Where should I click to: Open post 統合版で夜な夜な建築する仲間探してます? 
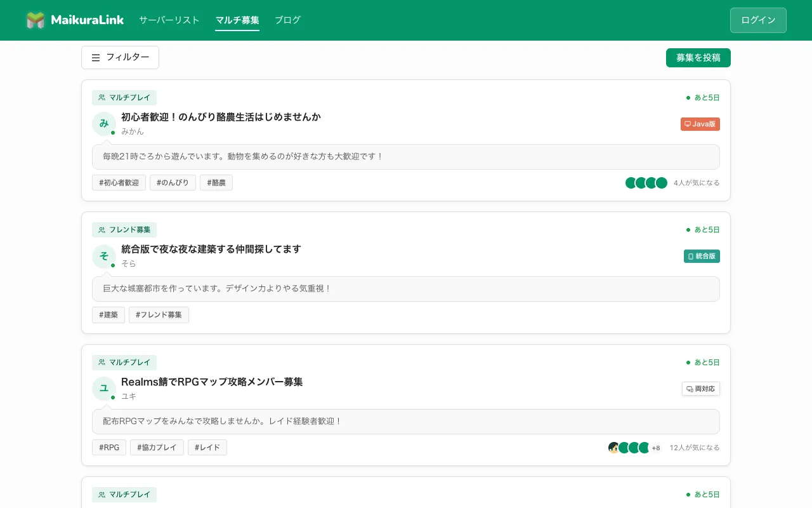click(211, 249)
